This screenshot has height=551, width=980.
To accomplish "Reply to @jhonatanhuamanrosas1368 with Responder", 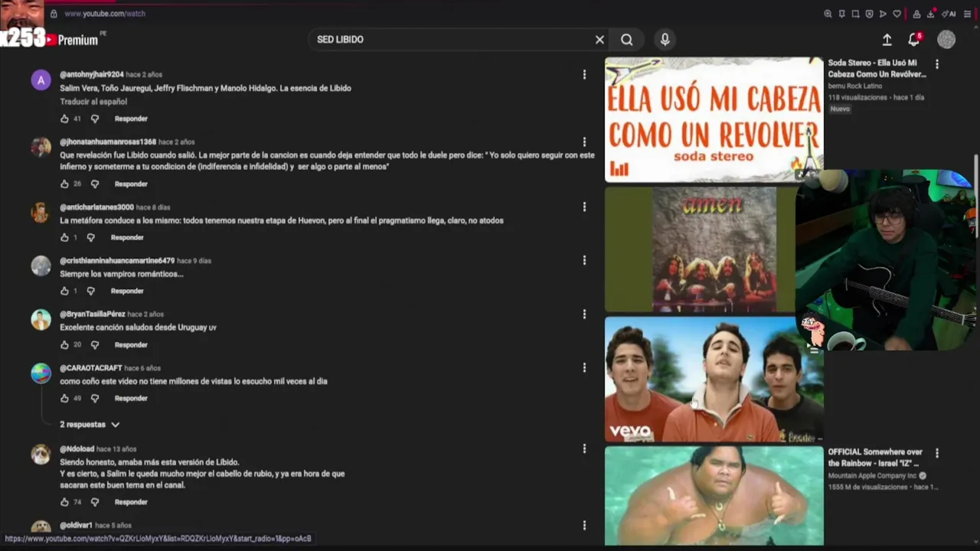I will (131, 184).
